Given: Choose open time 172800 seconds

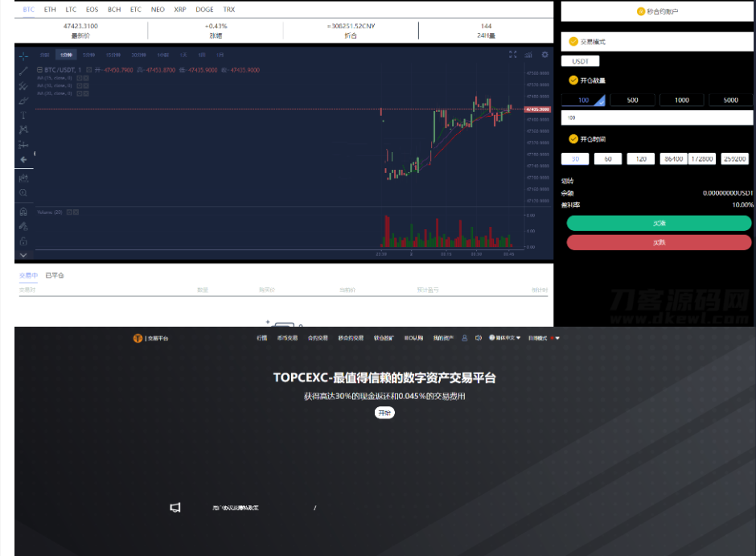Looking at the screenshot, I should [x=702, y=159].
